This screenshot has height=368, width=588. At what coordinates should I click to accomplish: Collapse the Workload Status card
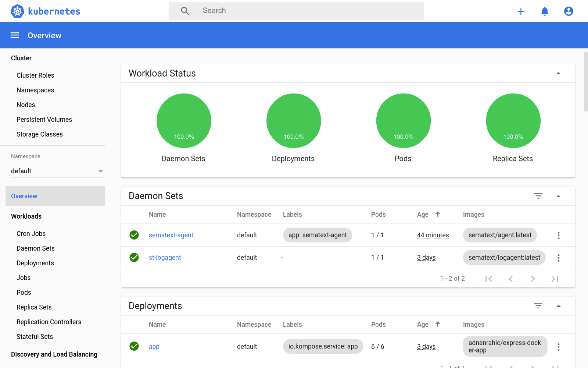(559, 73)
